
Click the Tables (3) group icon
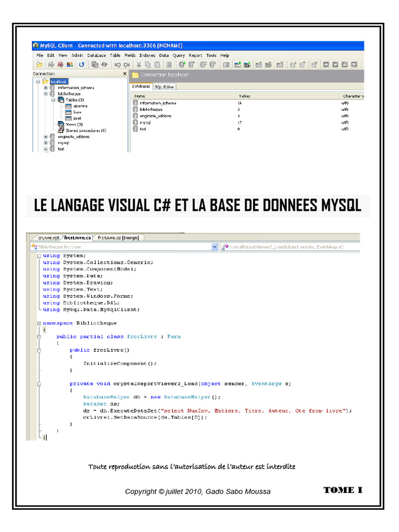[x=61, y=100]
